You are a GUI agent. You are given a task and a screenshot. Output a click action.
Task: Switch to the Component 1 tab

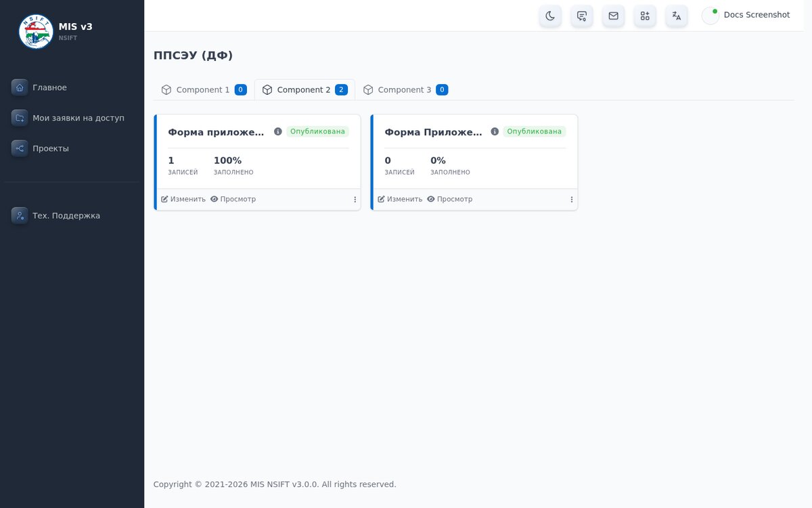(204, 89)
